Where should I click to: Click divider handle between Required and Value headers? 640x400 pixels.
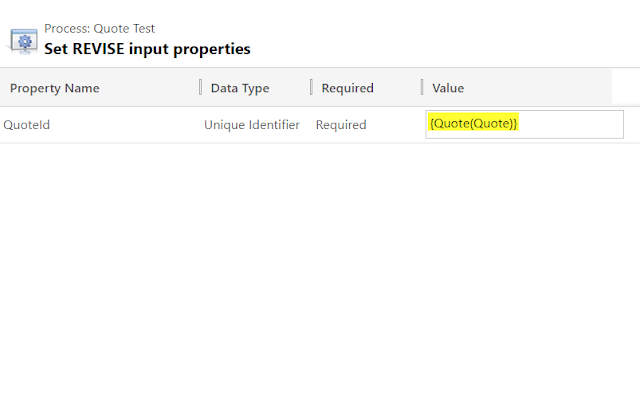[x=422, y=87]
